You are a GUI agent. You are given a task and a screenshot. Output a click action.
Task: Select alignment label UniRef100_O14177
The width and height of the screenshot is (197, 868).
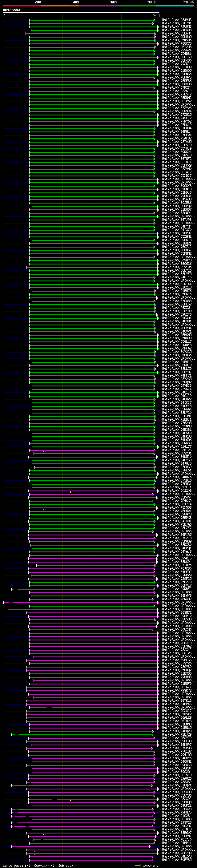[x=177, y=447]
